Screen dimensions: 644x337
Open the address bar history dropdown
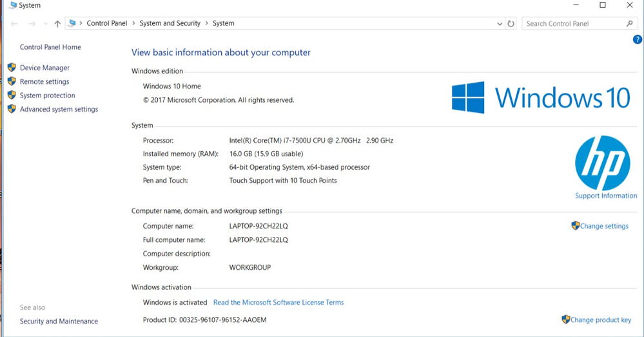click(500, 24)
